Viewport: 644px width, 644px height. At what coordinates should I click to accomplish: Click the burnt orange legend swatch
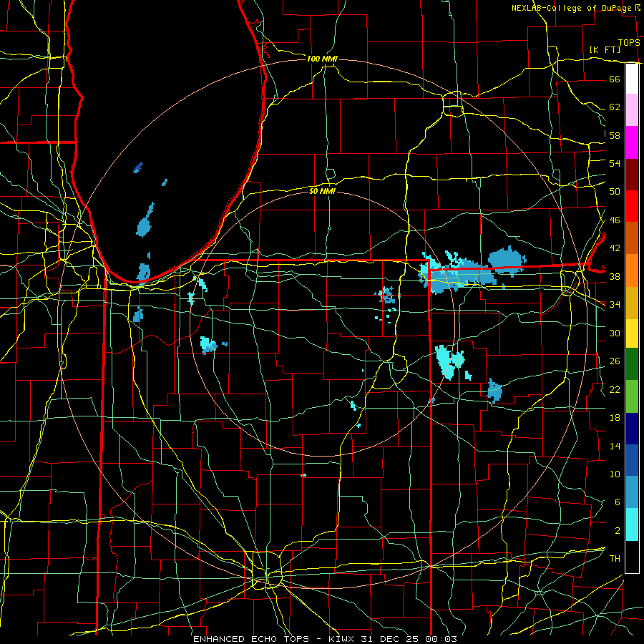[x=632, y=238]
